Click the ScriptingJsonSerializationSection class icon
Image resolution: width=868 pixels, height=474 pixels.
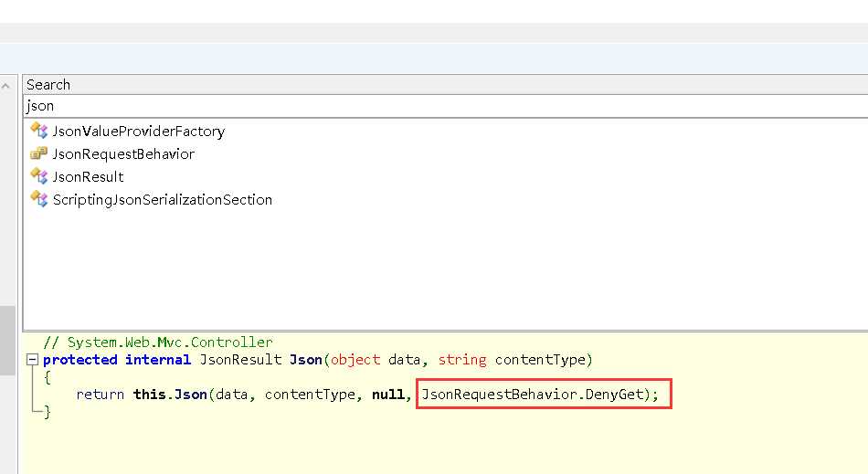(38, 198)
